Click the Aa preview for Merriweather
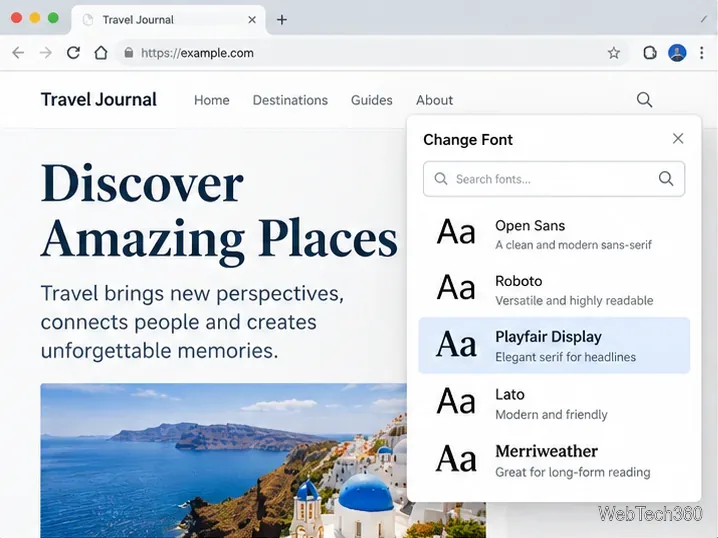This screenshot has width=718, height=538. pyautogui.click(x=456, y=458)
